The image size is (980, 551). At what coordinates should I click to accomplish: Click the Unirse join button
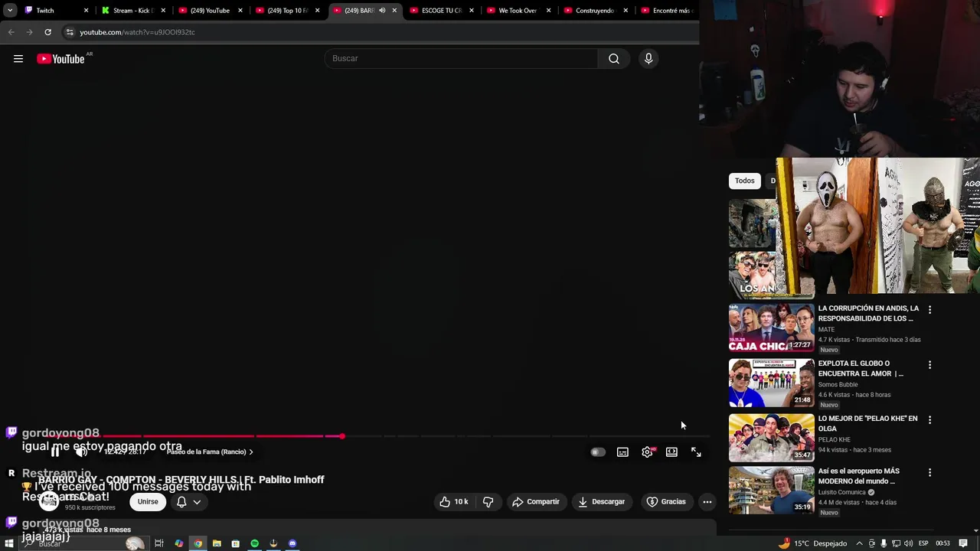(x=148, y=502)
